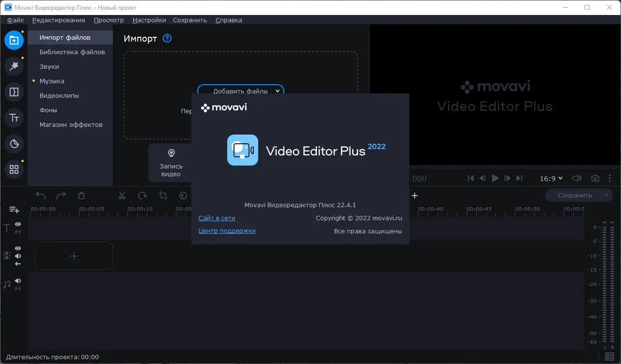The width and height of the screenshot is (621, 364).
Task: Expand the Добавить файлы dropdown arrow
Action: point(278,91)
